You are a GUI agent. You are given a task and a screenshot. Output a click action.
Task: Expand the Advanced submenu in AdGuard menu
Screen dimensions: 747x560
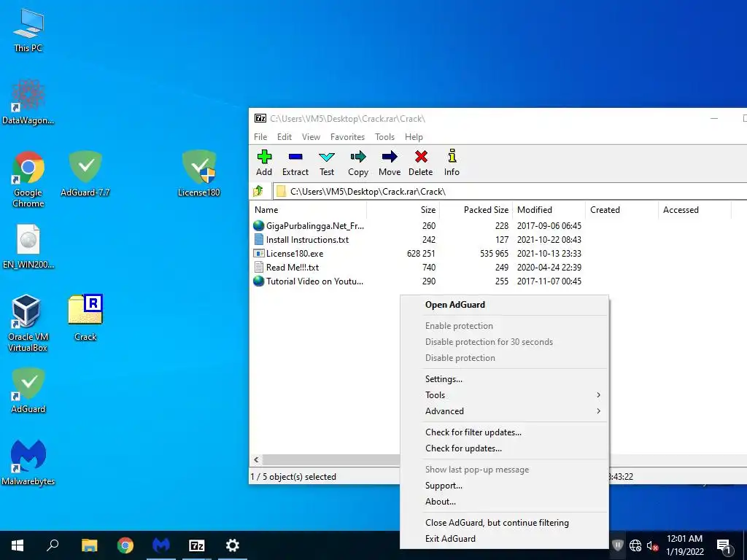pyautogui.click(x=513, y=411)
